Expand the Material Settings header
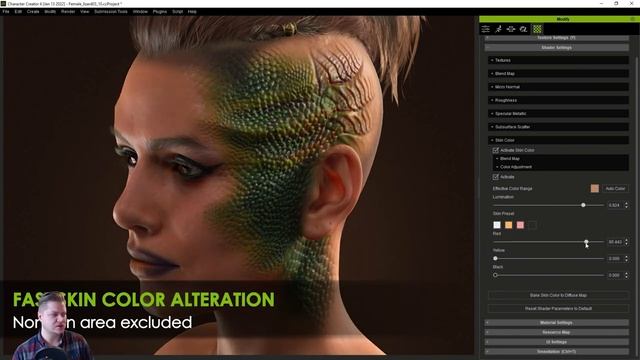The width and height of the screenshot is (640, 360). (556, 322)
